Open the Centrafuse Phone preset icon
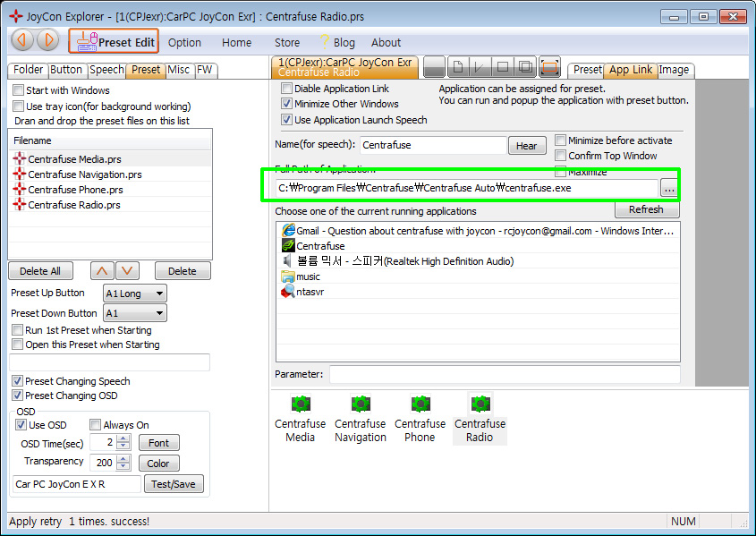This screenshot has width=756, height=536. click(420, 419)
